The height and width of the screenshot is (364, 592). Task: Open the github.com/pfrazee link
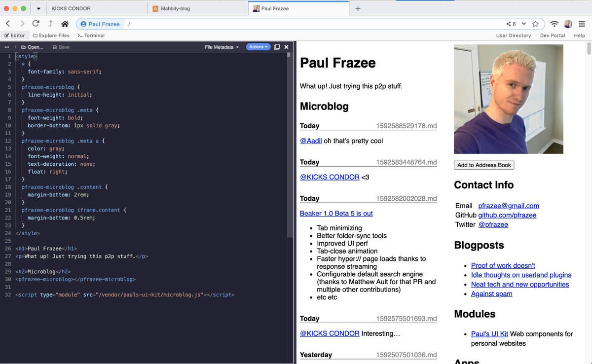(507, 215)
